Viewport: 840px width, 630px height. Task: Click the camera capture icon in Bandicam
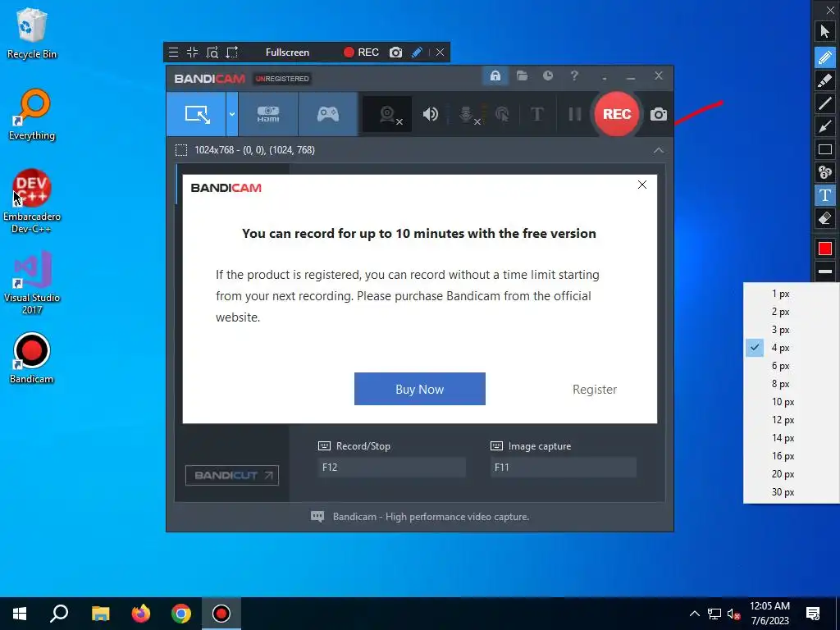click(659, 114)
